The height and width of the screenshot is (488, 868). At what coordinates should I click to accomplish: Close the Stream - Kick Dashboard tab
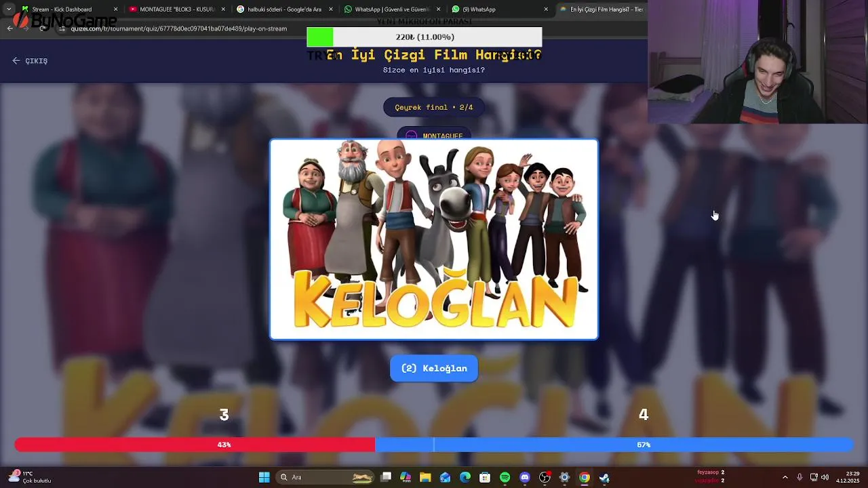115,9
